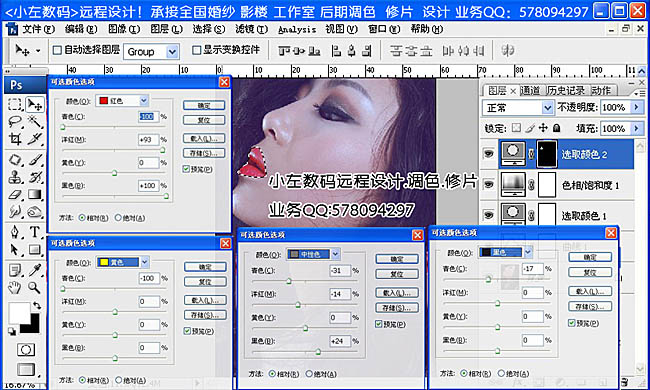Toggle 预览 checkbox in yellow color dialog

click(x=187, y=331)
